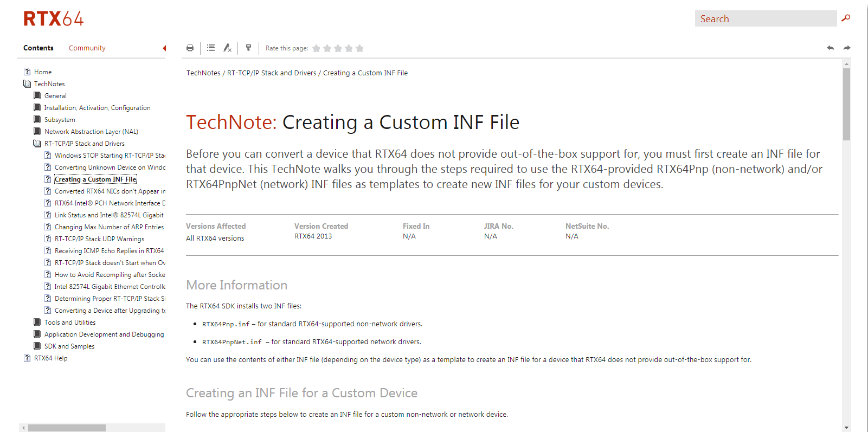Open Windows STOP Starting RT-TCP/IP topic

tap(110, 155)
